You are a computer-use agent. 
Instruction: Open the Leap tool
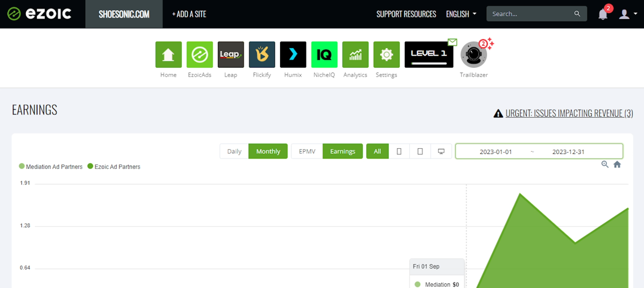(x=231, y=55)
